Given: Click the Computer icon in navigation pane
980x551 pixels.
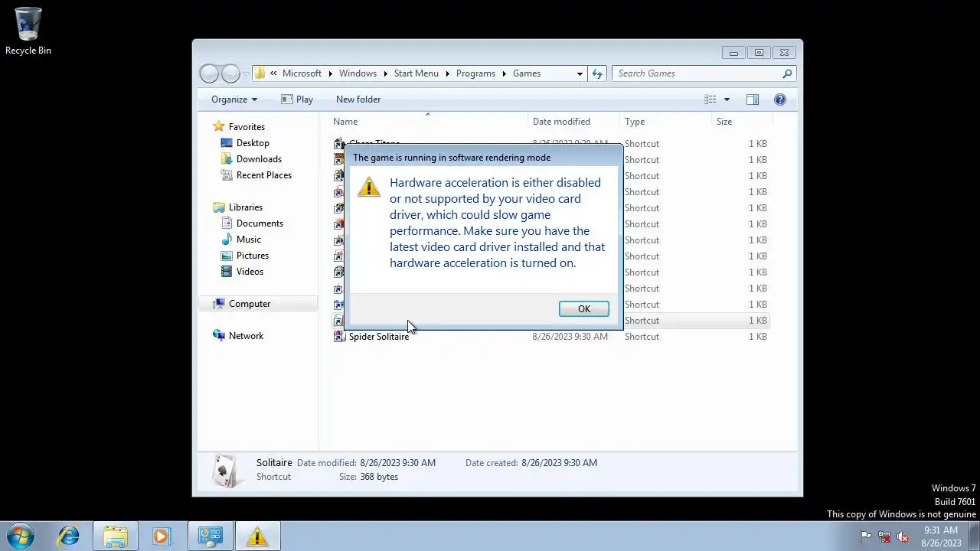Looking at the screenshot, I should click(x=219, y=304).
